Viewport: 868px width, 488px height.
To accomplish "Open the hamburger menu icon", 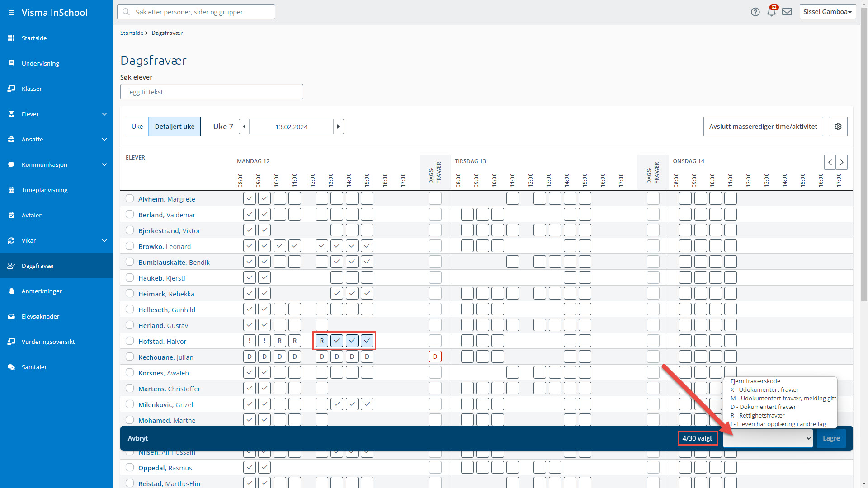I will [11, 13].
